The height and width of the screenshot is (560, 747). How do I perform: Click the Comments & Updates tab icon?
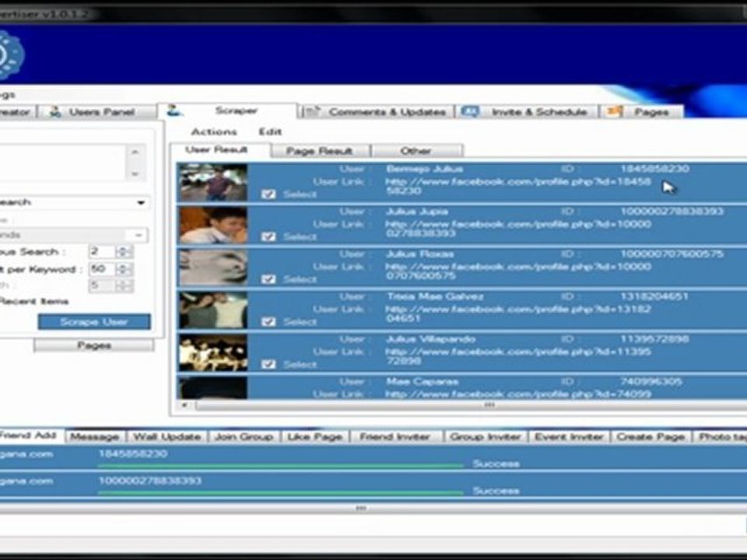click(313, 112)
